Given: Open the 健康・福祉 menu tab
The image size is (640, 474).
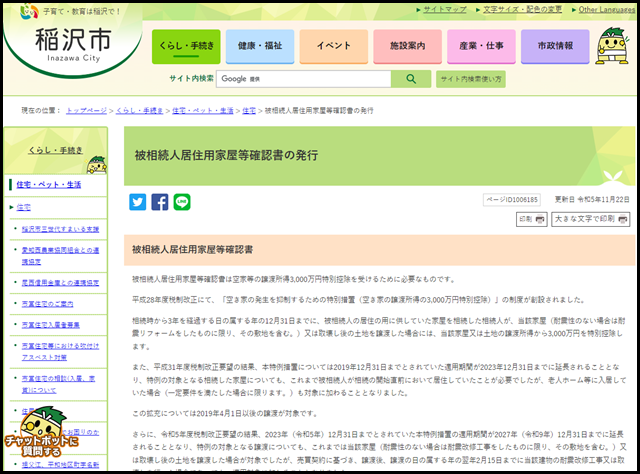Looking at the screenshot, I should pos(260,47).
